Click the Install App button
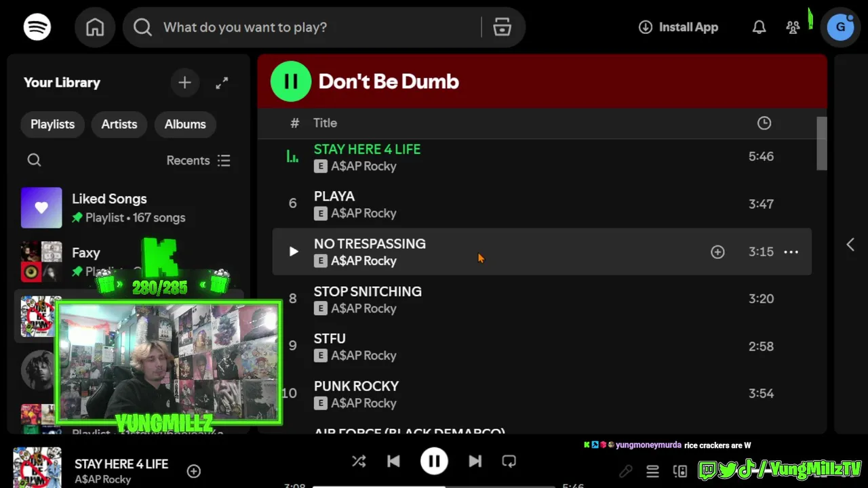Image resolution: width=868 pixels, height=488 pixels. 678,27
